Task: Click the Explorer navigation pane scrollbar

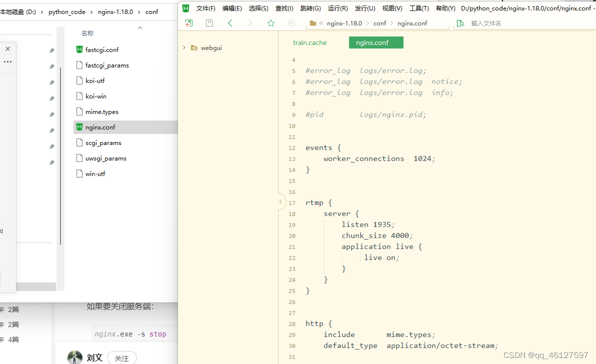Action: pyautogui.click(x=60, y=156)
